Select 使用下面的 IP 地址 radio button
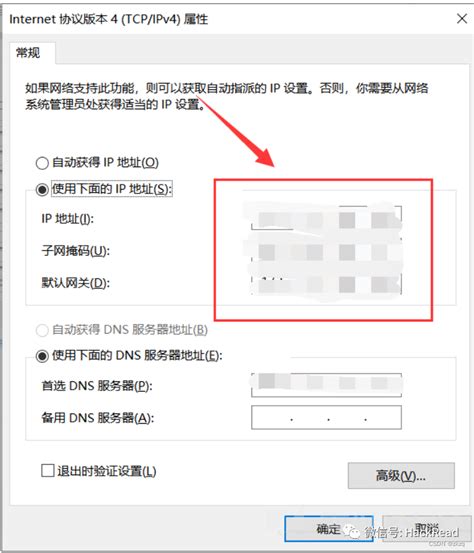The image size is (474, 553). (x=42, y=189)
